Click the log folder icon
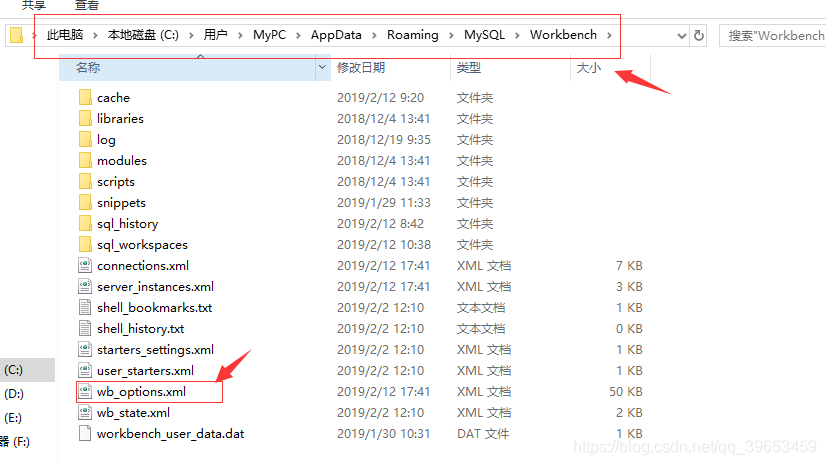Image resolution: width=826 pixels, height=465 pixels. click(85, 140)
